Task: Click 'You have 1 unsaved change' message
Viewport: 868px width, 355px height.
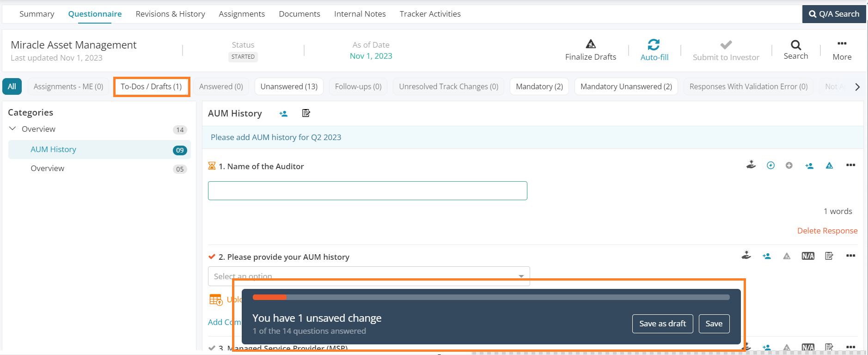Action: click(317, 318)
